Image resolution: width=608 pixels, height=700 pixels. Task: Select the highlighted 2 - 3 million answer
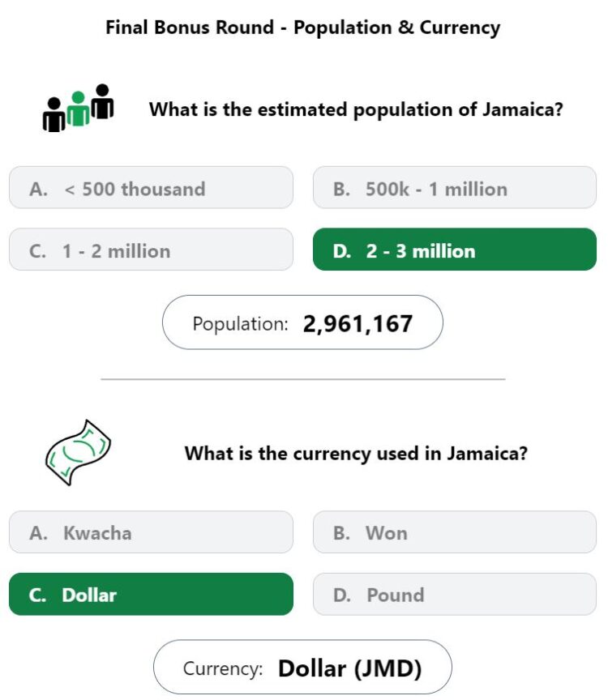[454, 249]
